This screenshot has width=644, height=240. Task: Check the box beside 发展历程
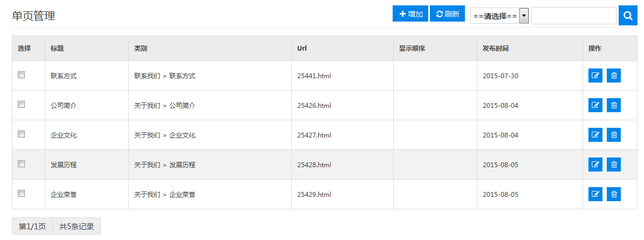22,164
